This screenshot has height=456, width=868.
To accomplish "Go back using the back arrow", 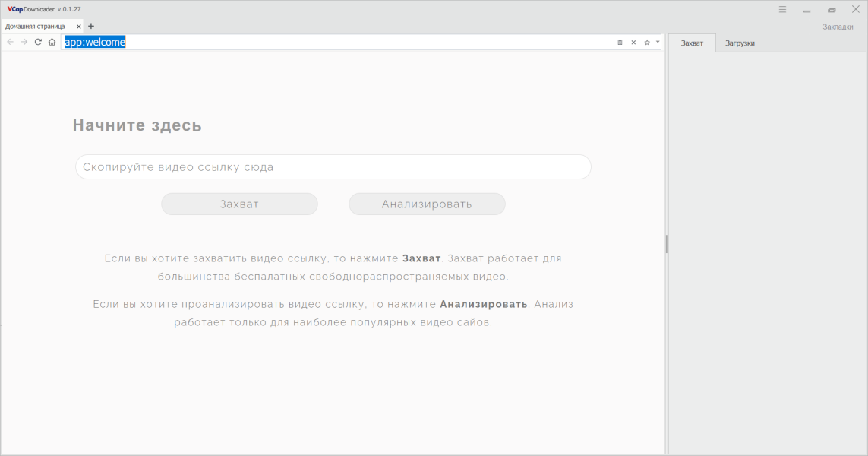I will 10,42.
